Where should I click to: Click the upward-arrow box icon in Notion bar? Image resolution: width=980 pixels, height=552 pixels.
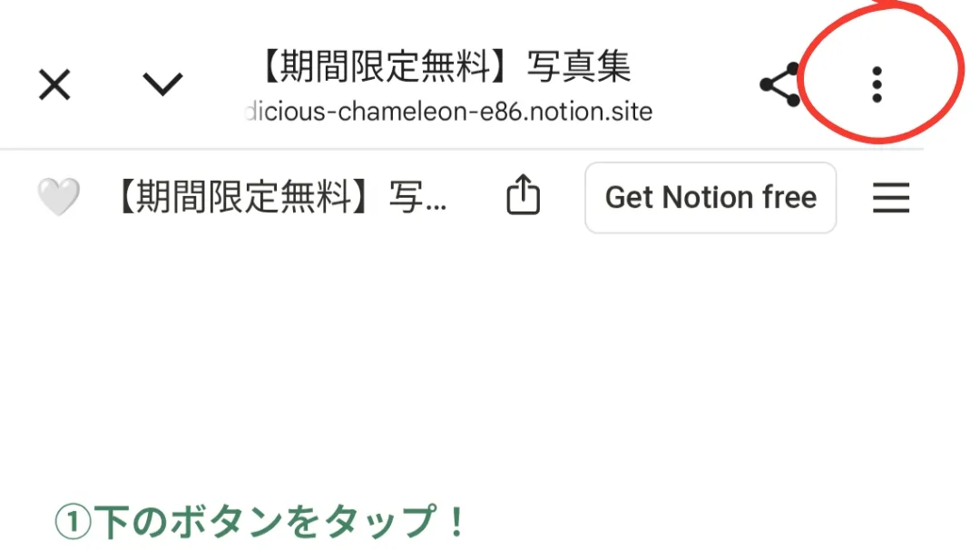click(x=524, y=195)
